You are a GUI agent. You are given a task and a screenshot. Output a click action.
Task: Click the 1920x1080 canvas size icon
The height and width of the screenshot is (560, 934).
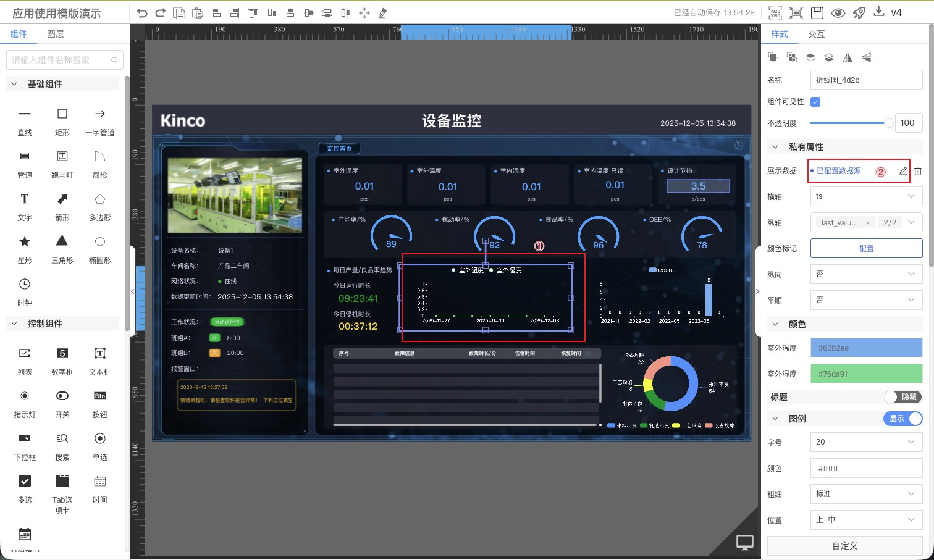click(775, 13)
